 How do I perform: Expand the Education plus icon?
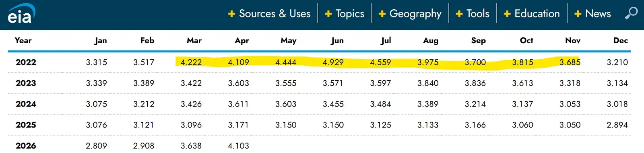coord(507,14)
